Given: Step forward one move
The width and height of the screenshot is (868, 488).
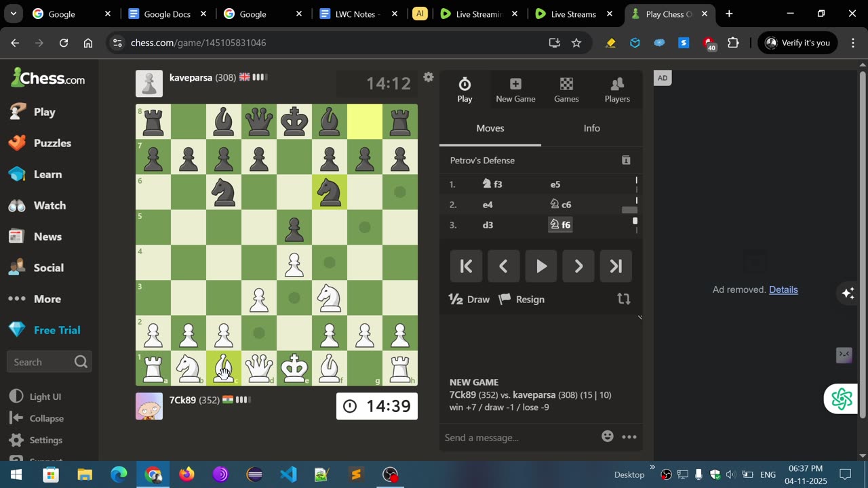Looking at the screenshot, I should click(x=578, y=266).
